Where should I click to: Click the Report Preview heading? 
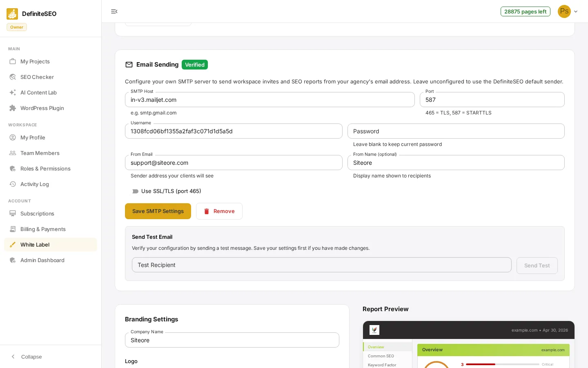385,309
